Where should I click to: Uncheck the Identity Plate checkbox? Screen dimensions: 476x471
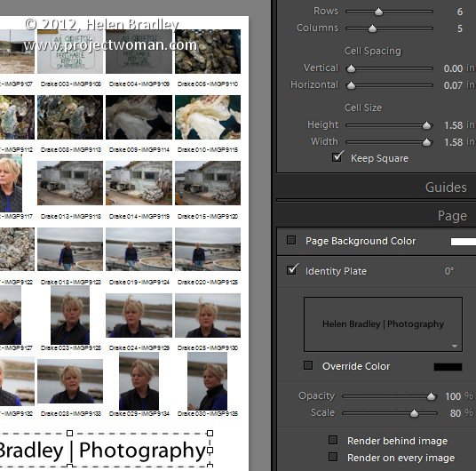coord(292,270)
